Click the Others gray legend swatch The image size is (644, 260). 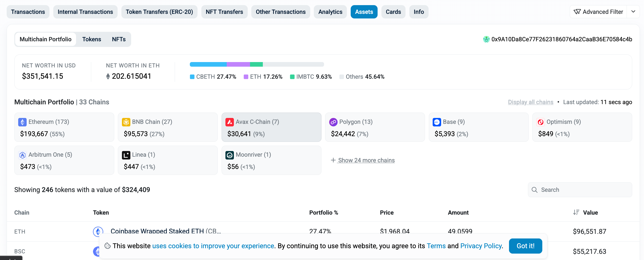(x=341, y=77)
